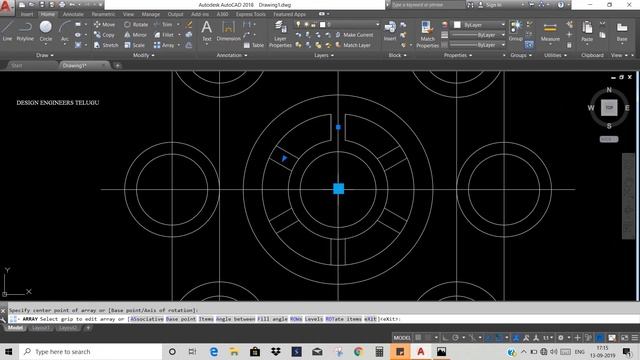Image resolution: width=640 pixels, height=360 pixels.
Task: Open the Manage ribbon tab
Action: pyautogui.click(x=151, y=14)
